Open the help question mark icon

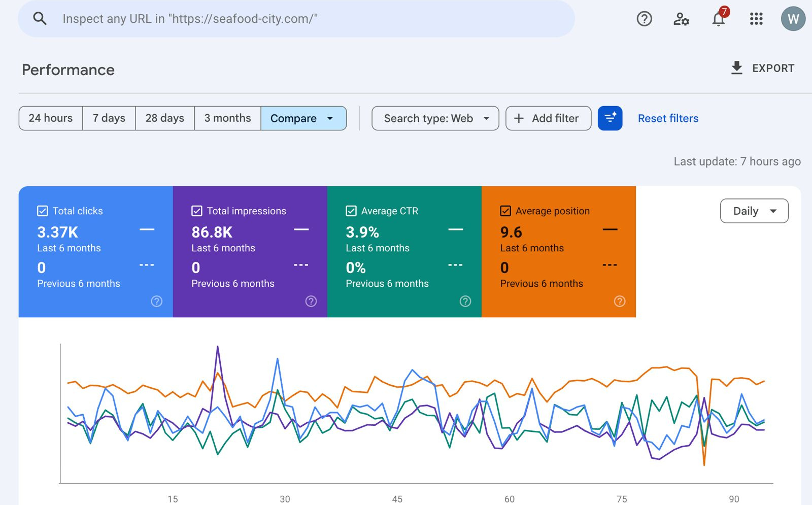coord(644,19)
